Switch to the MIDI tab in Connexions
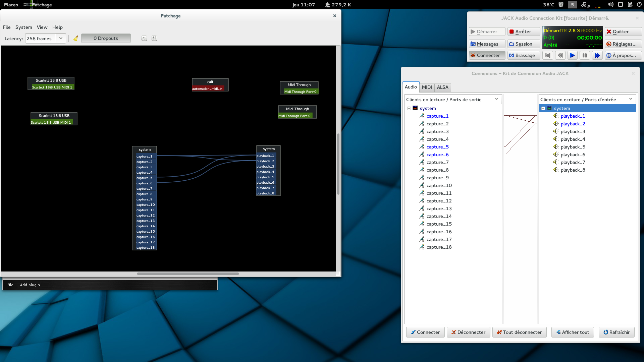Image resolution: width=644 pixels, height=362 pixels. pos(427,87)
